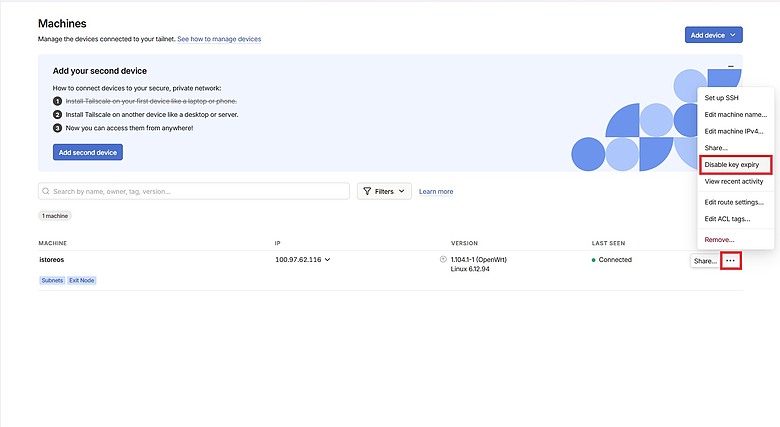Screen dimensions: 780x427
Task: Click the Share... button in istoreos row
Action: coord(705,261)
